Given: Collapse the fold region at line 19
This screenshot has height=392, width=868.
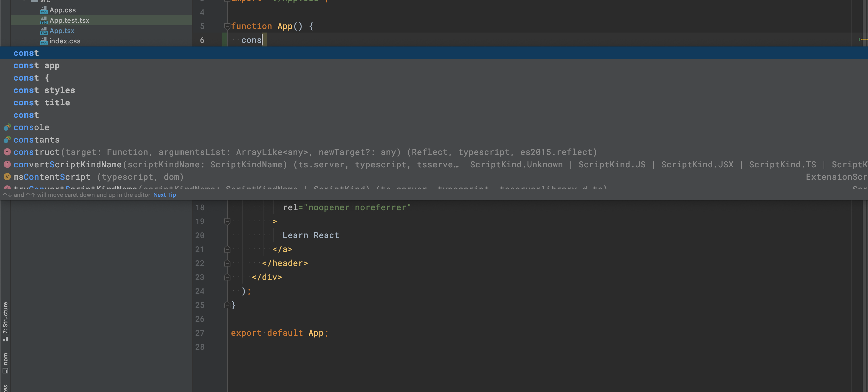Looking at the screenshot, I should [227, 221].
